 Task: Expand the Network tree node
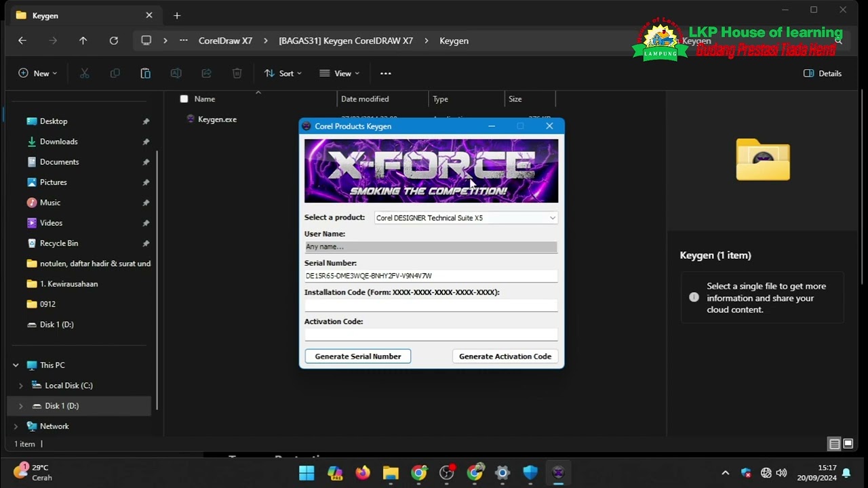pos(16,426)
